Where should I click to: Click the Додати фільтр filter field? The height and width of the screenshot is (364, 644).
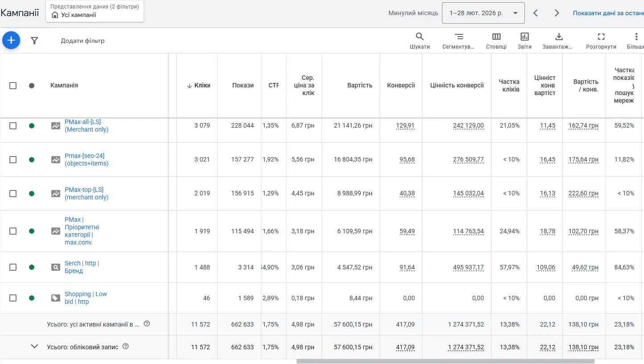(x=83, y=41)
